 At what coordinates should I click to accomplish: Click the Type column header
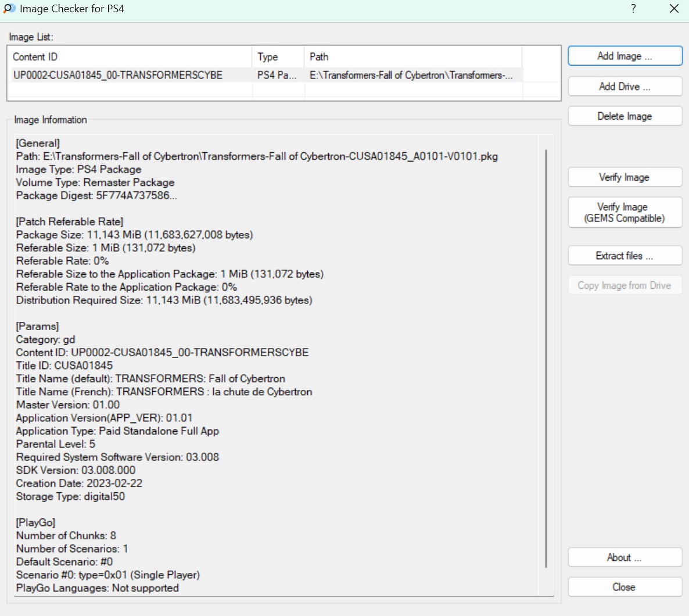click(278, 57)
